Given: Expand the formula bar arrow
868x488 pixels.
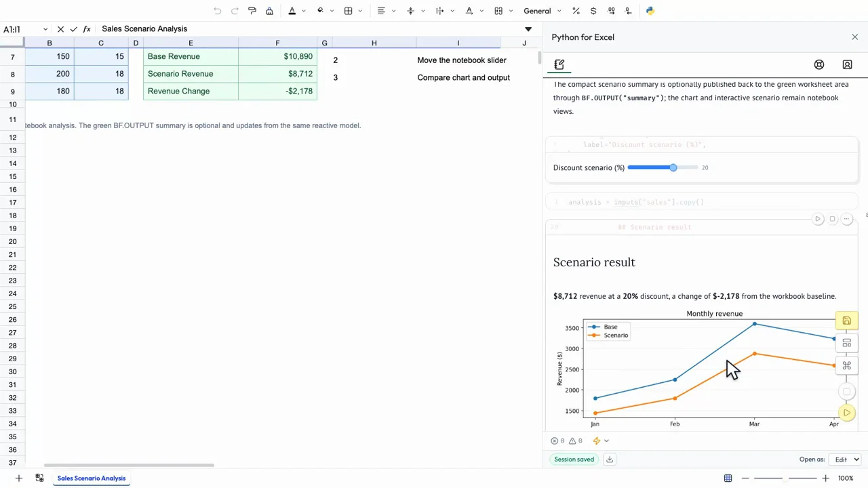Looking at the screenshot, I should pos(528,29).
